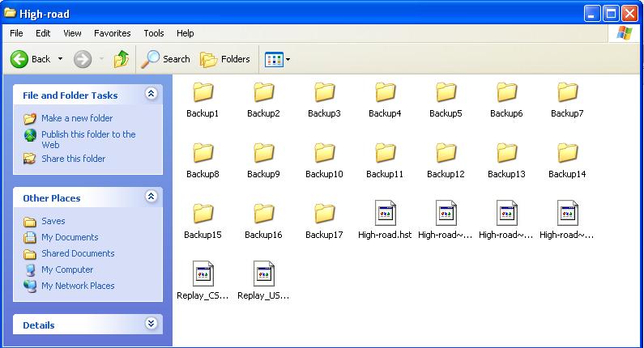644x348 pixels.
Task: Select the High-road.hst file
Action: [385, 214]
